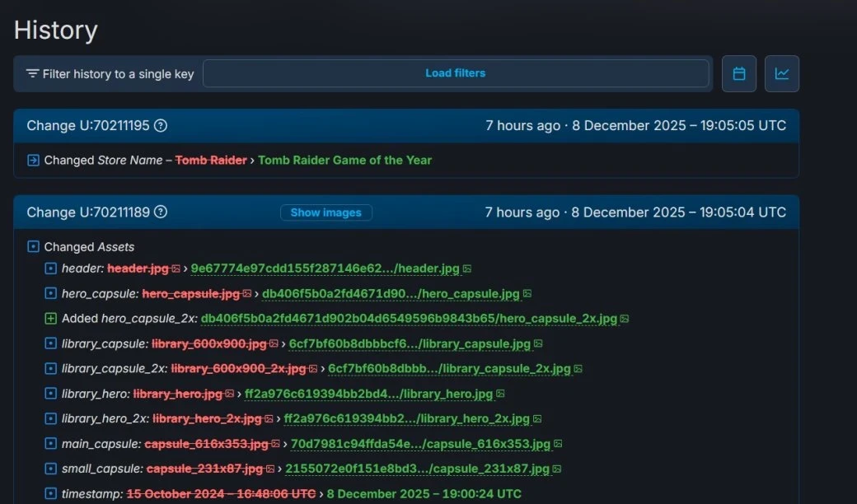The image size is (857, 504).
Task: Click image icon after new header.jpg link
Action: 467,268
